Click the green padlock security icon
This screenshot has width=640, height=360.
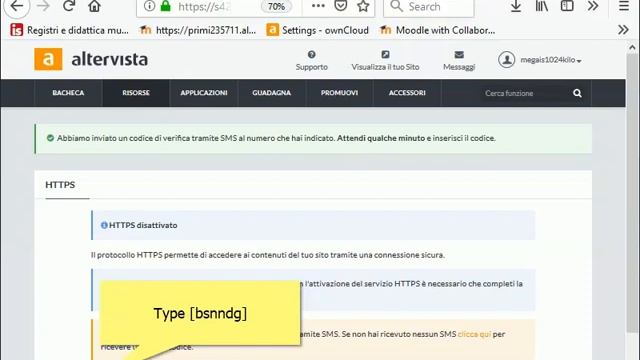165,6
